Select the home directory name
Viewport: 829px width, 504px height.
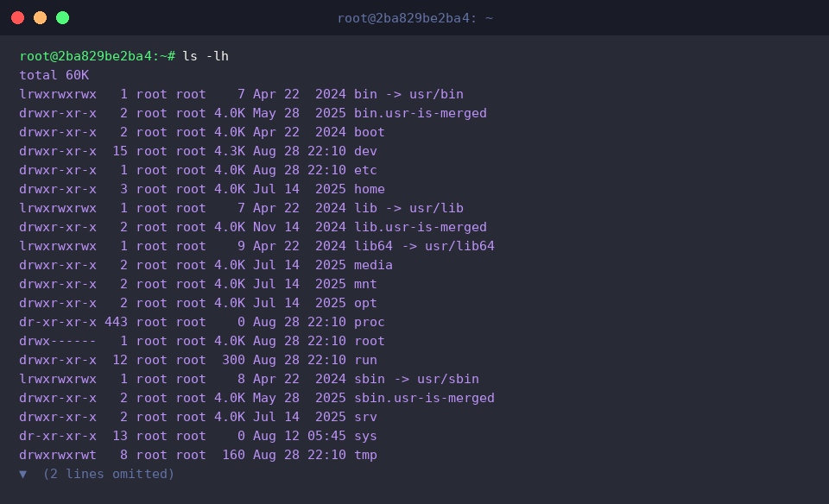[369, 189]
